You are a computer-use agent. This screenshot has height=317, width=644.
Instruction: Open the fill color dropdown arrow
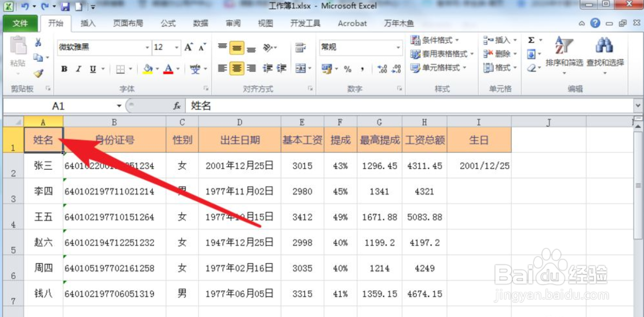tap(158, 68)
